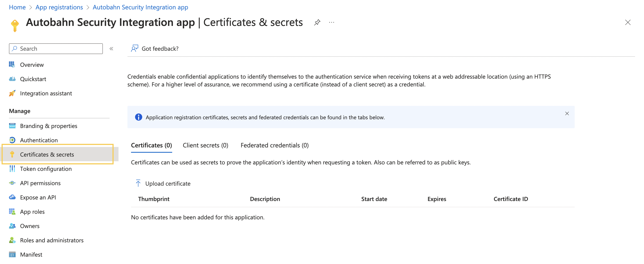The height and width of the screenshot is (264, 644).
Task: Open Overview in the sidebar
Action: [x=32, y=65]
